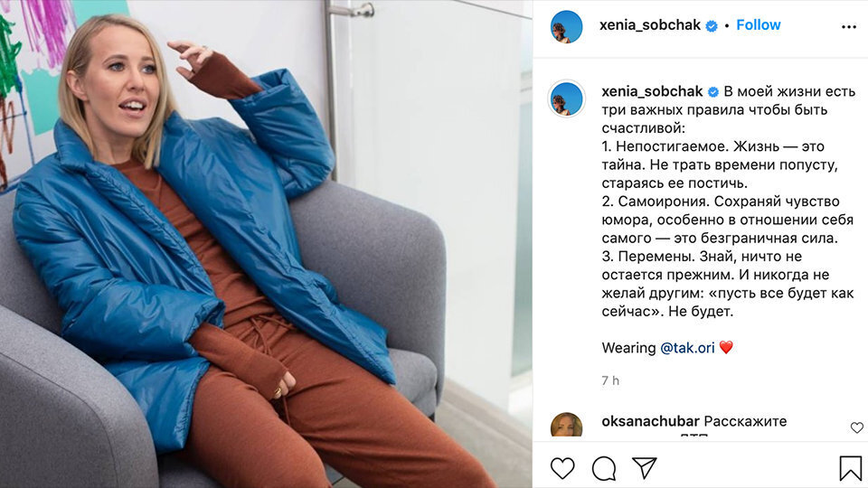
Task: Open xenia_sobchak profile from header username
Action: [x=650, y=25]
